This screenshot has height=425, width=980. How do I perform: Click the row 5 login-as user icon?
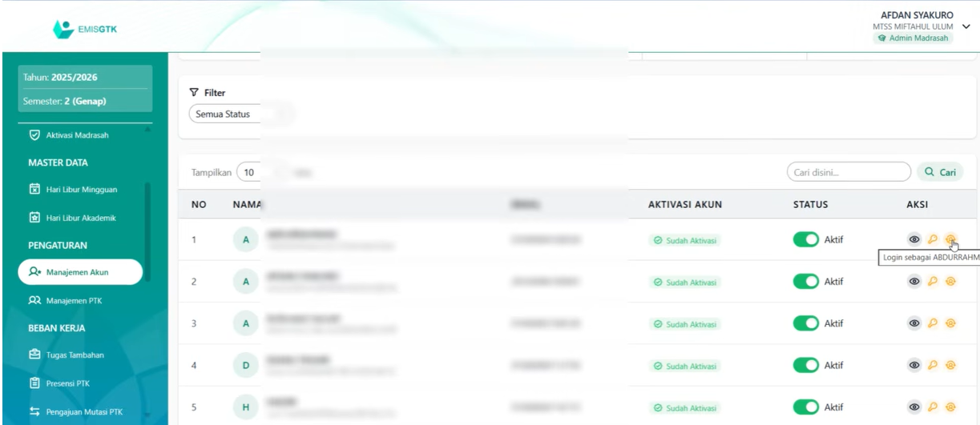(950, 408)
